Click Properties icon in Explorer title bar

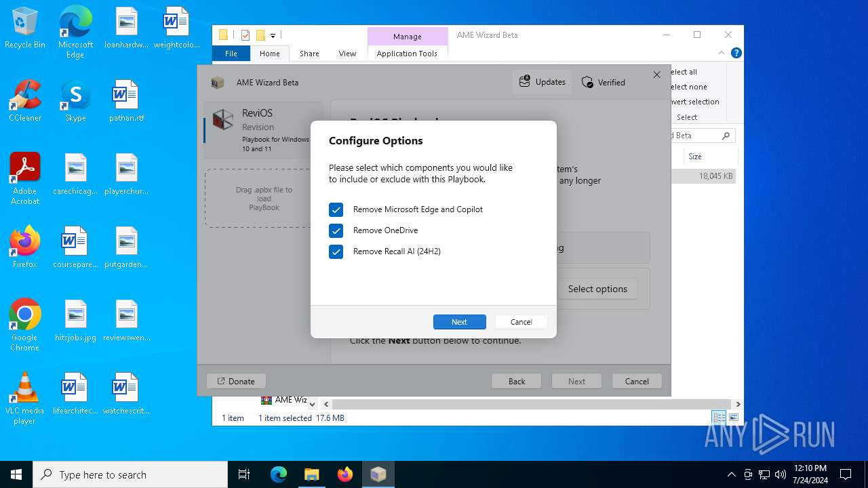[245, 35]
